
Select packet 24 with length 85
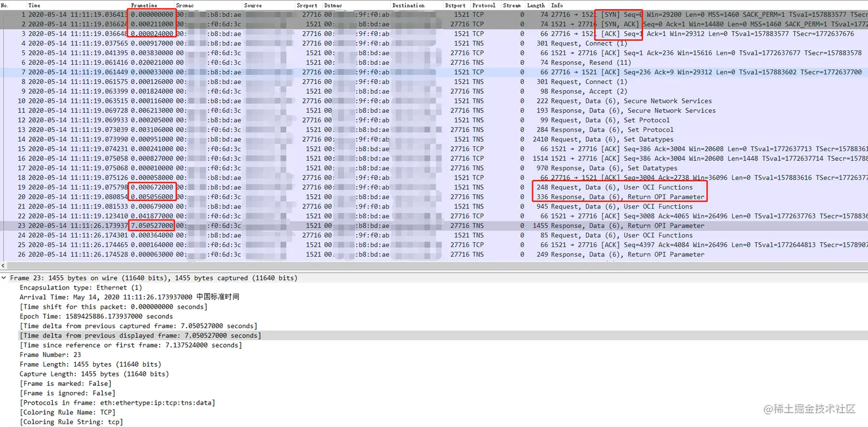434,235
